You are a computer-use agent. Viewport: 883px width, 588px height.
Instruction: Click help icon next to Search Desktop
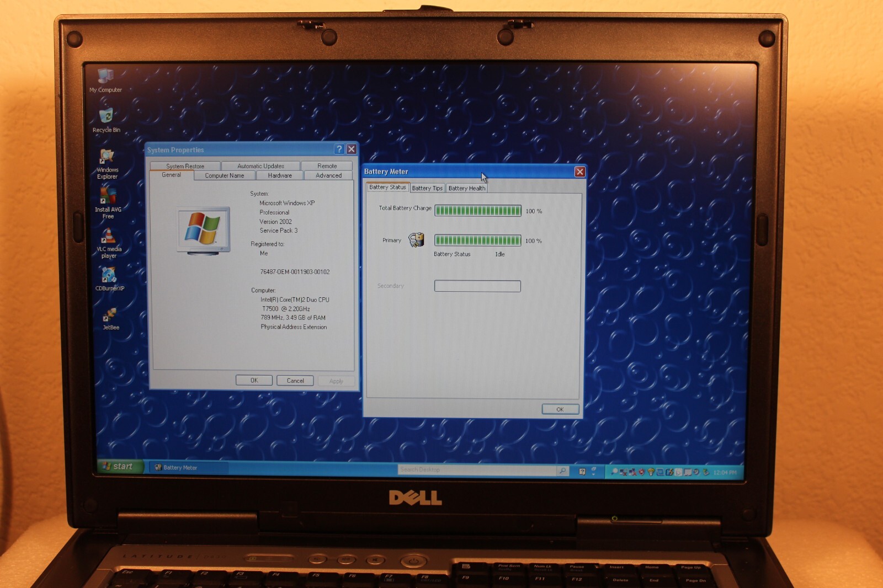point(582,471)
